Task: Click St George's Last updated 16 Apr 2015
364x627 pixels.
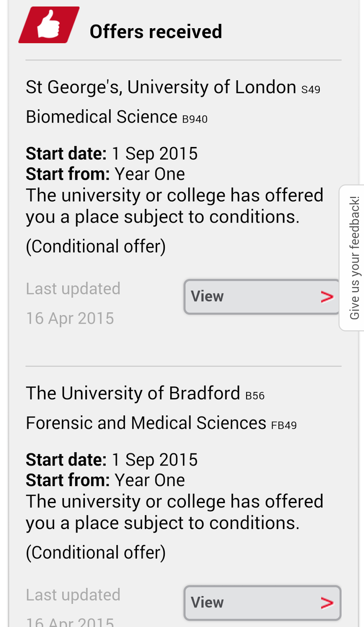Action: point(73,304)
